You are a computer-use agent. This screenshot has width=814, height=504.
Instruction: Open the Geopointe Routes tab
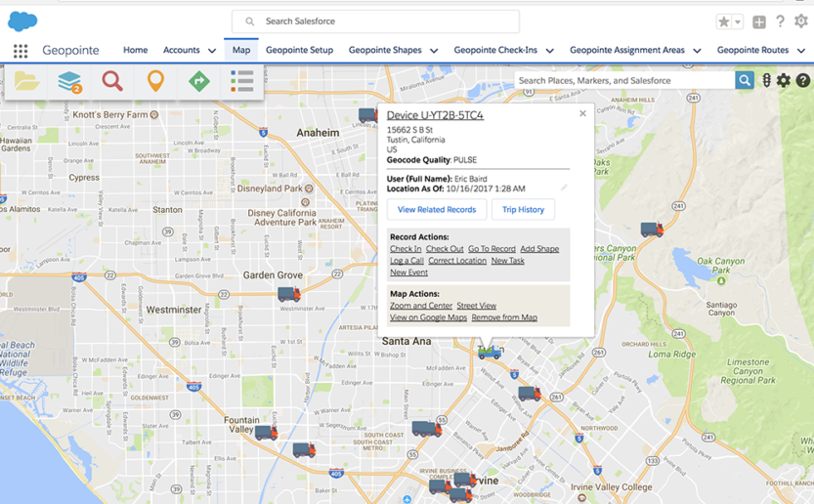click(x=752, y=50)
